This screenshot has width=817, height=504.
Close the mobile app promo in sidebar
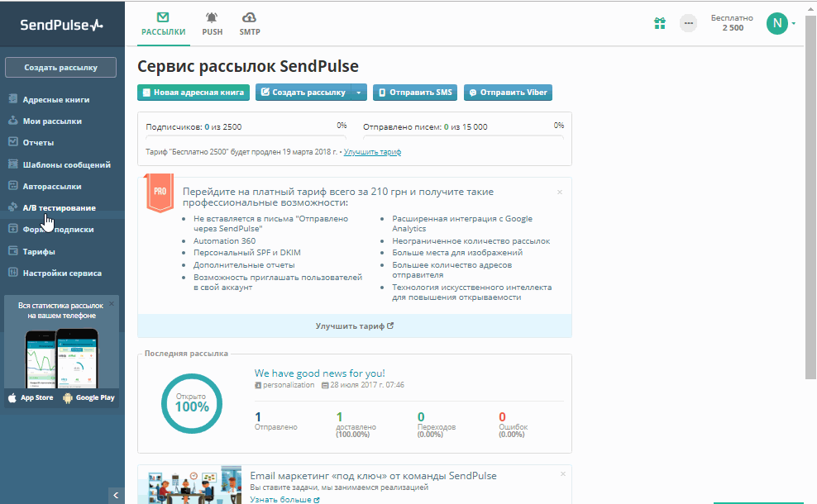[112, 303]
